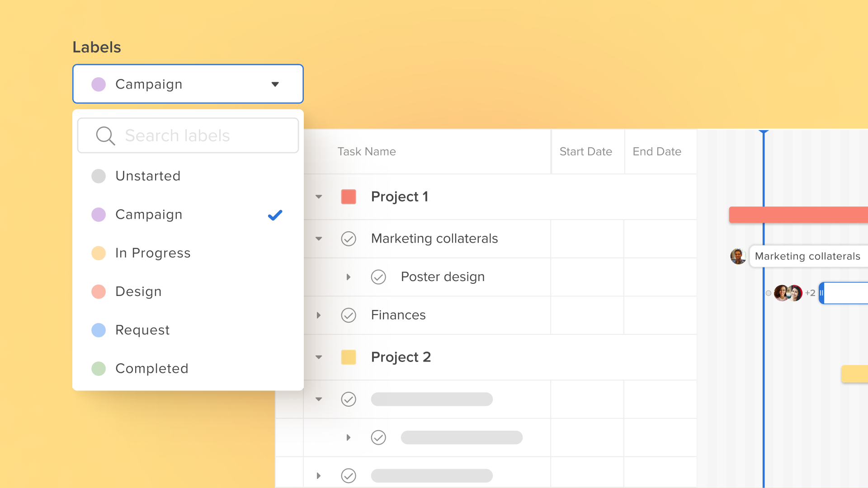Screen dimensions: 868x488
Task: Toggle the Finances task completion circle
Action: (x=349, y=315)
